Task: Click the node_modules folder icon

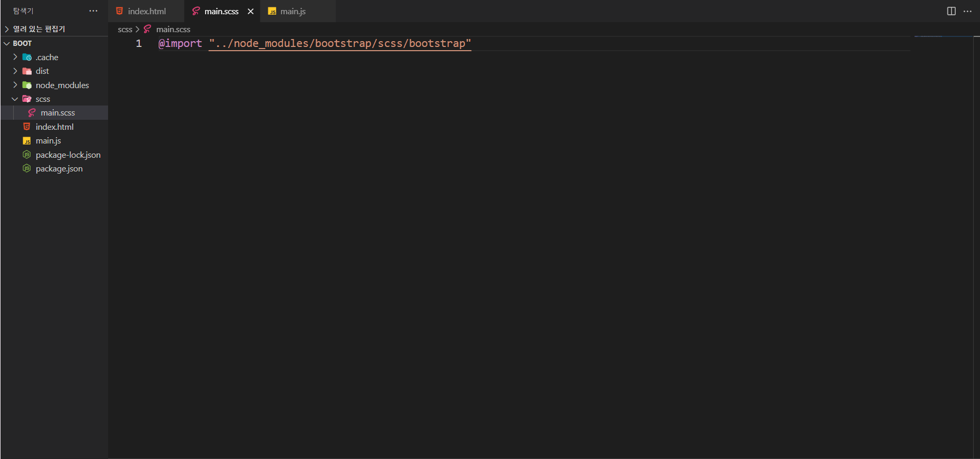Action: click(27, 85)
